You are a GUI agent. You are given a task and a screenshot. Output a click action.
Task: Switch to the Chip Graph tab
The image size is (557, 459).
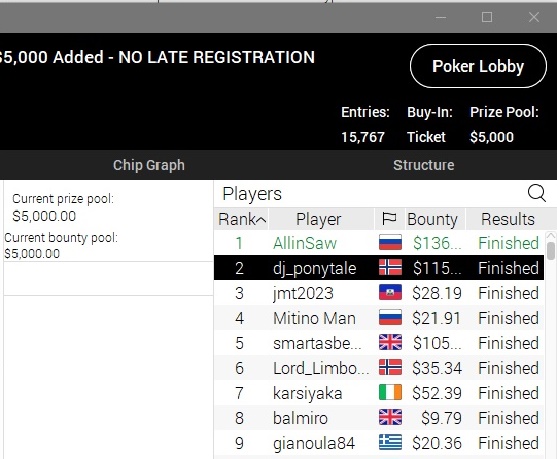(149, 165)
